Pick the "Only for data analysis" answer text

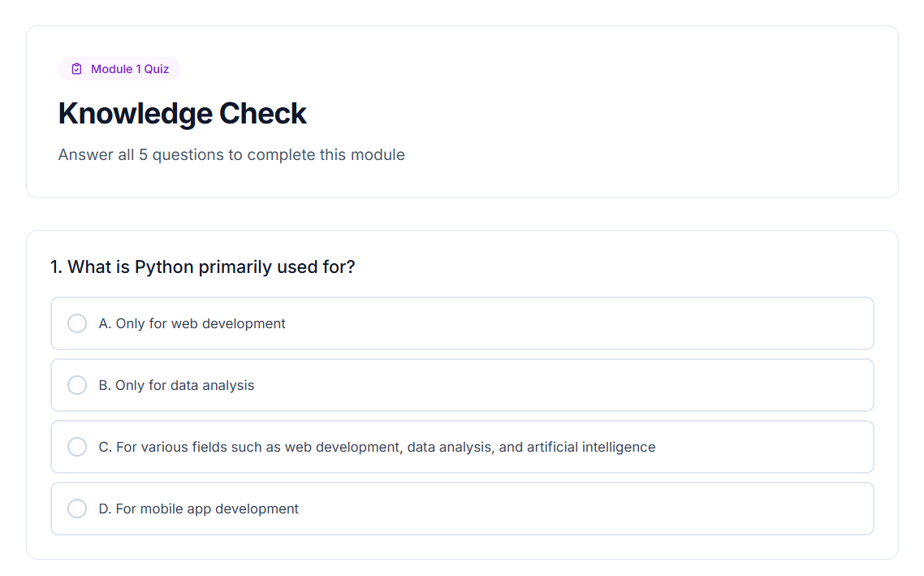point(184,385)
